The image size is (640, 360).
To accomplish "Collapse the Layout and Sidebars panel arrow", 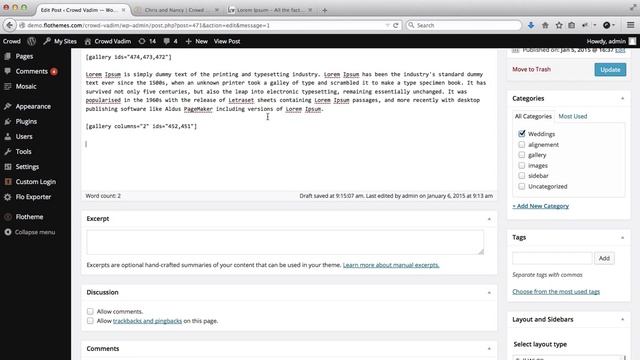I will click(622, 320).
